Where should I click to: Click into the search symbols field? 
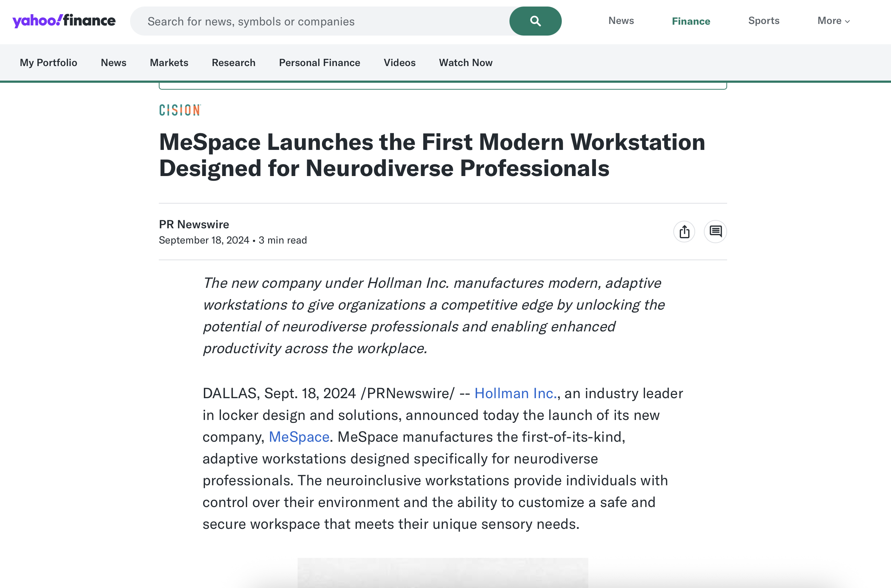pyautogui.click(x=319, y=21)
